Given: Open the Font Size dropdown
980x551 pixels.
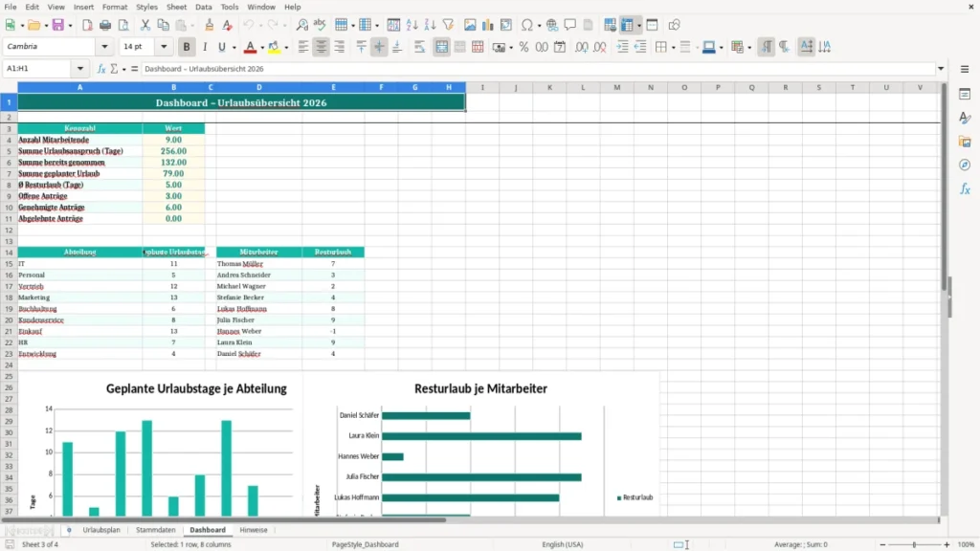Looking at the screenshot, I should coord(164,47).
